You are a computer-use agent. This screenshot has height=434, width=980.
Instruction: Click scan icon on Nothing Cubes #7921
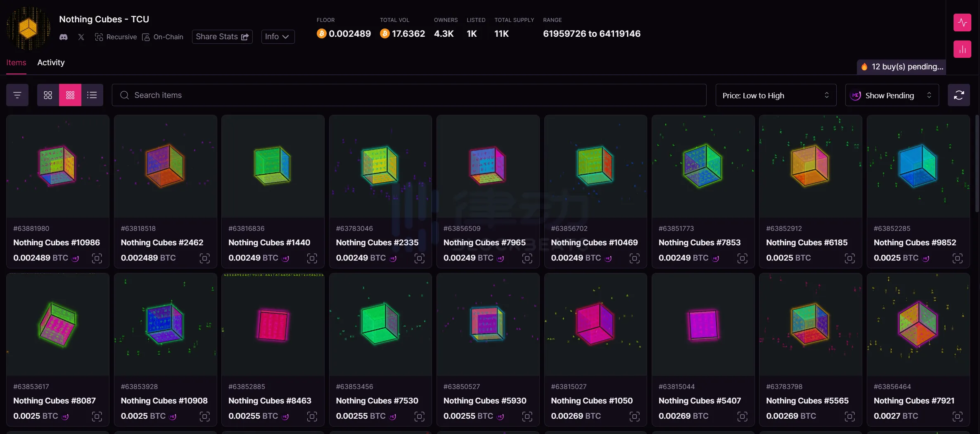[x=957, y=416]
